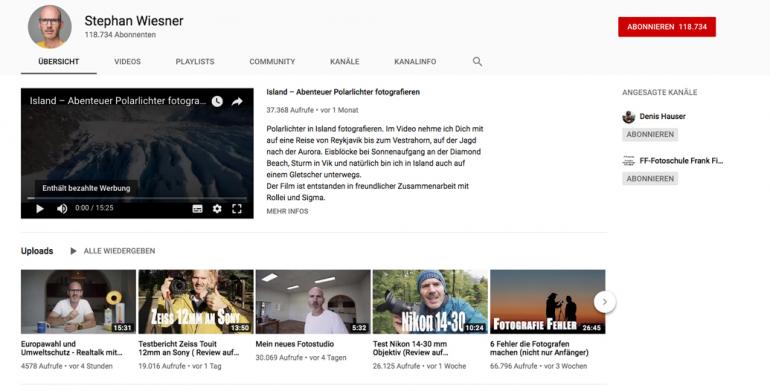Viewport: 770px width, 391px height.
Task: Click the Stephan Wiesner channel name
Action: 134,21
